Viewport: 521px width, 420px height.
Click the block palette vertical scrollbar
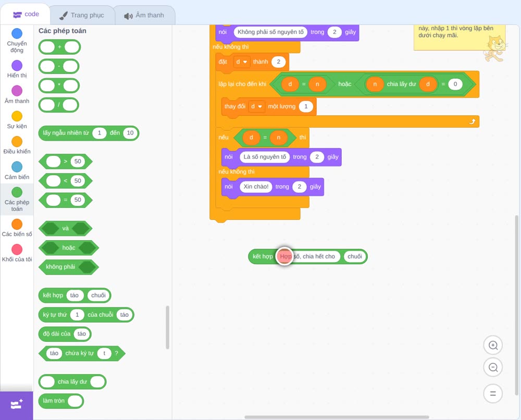click(x=167, y=327)
